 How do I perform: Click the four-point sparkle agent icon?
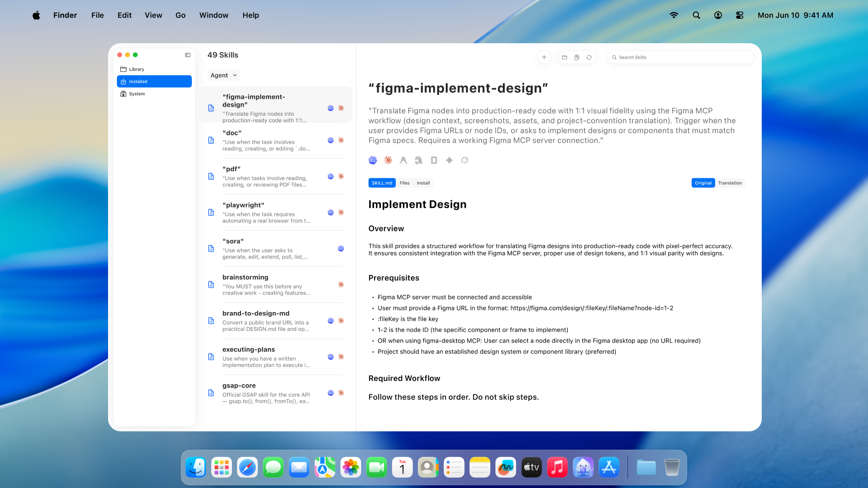(449, 160)
